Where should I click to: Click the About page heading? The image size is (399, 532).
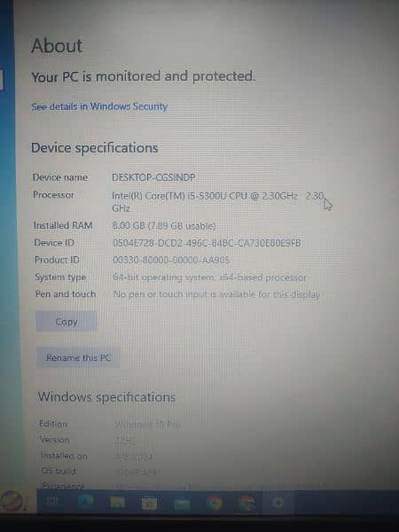(57, 45)
